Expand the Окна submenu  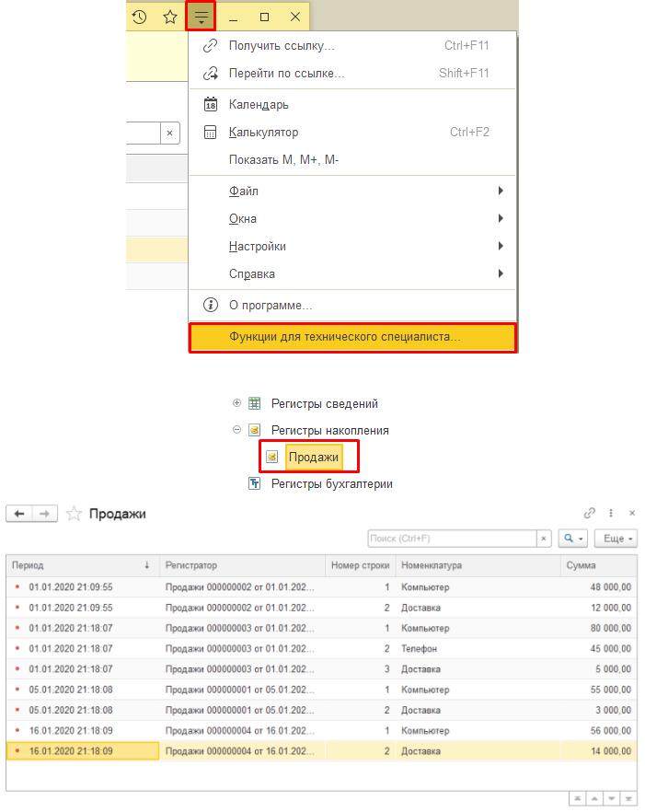pyautogui.click(x=352, y=218)
